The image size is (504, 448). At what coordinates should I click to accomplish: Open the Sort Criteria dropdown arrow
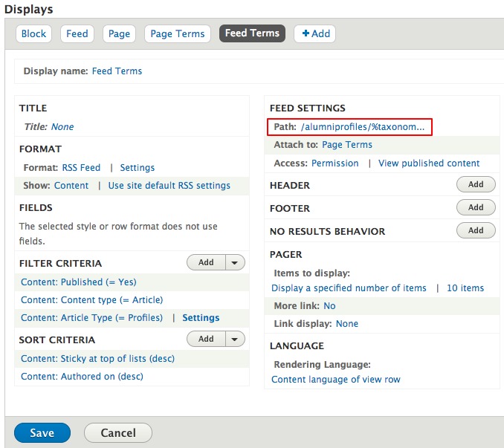235,339
